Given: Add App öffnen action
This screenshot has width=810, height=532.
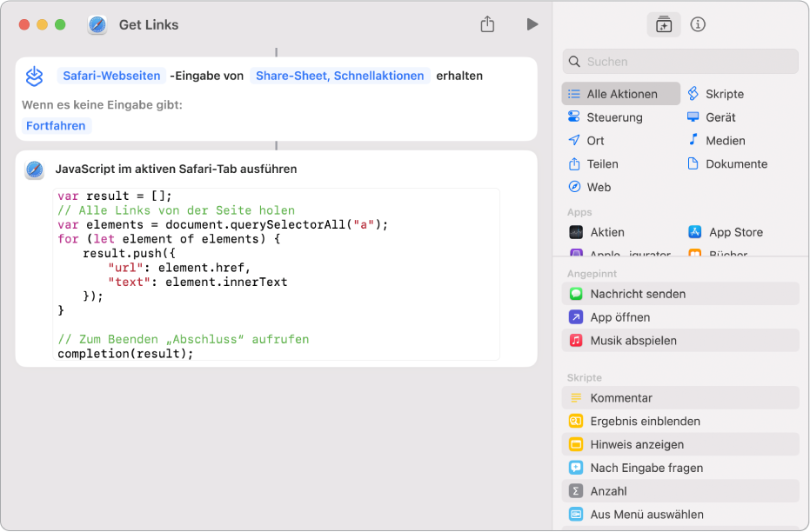Looking at the screenshot, I should click(x=680, y=316).
